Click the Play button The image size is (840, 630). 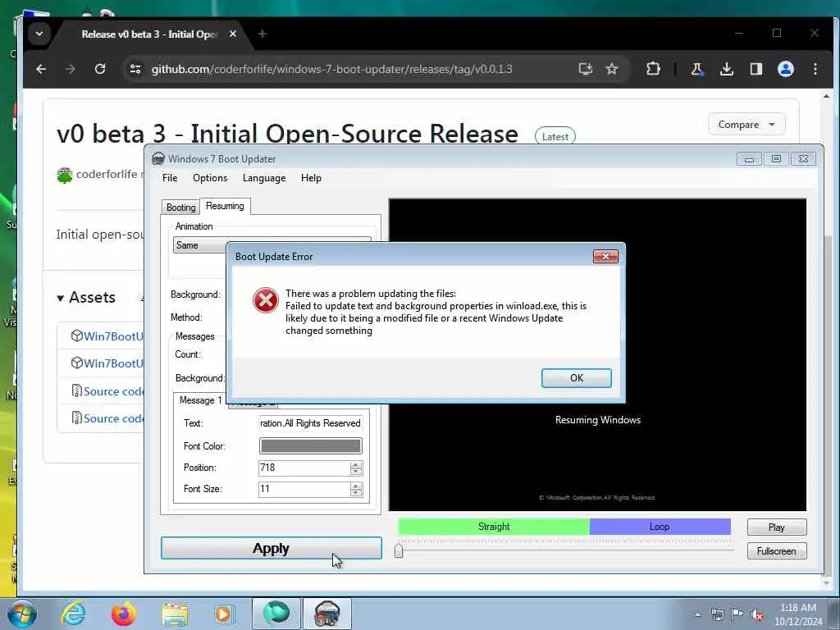(776, 527)
